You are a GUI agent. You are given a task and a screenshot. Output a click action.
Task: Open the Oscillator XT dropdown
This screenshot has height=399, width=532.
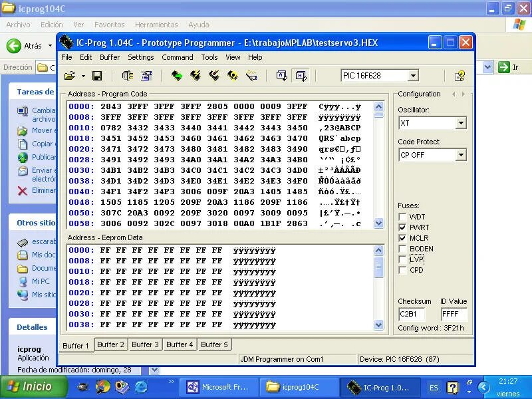[x=461, y=123]
